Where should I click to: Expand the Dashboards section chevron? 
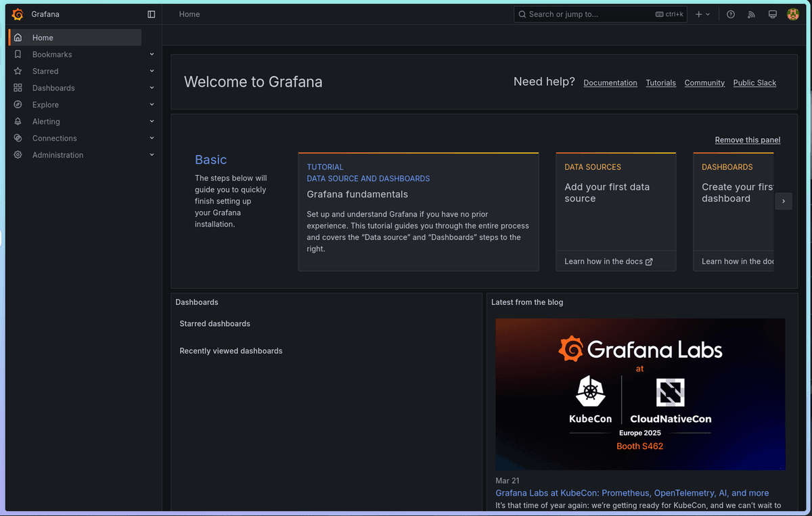(x=152, y=88)
